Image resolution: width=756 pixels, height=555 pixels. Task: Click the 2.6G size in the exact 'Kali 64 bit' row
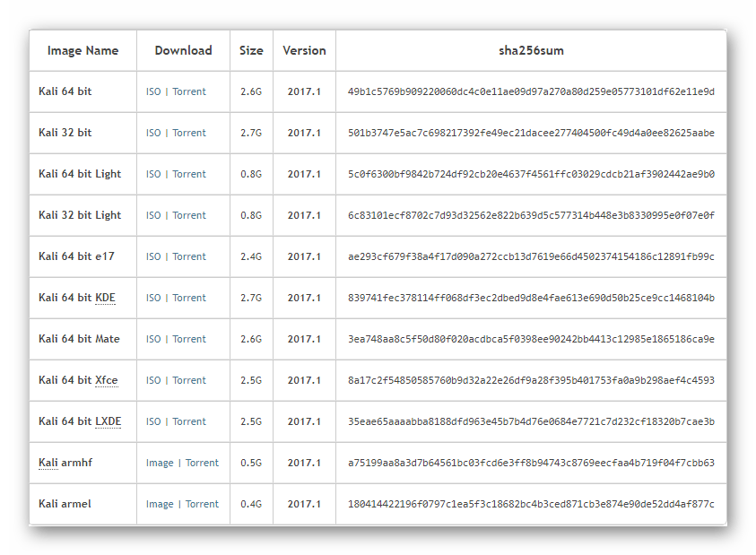pyautogui.click(x=251, y=91)
